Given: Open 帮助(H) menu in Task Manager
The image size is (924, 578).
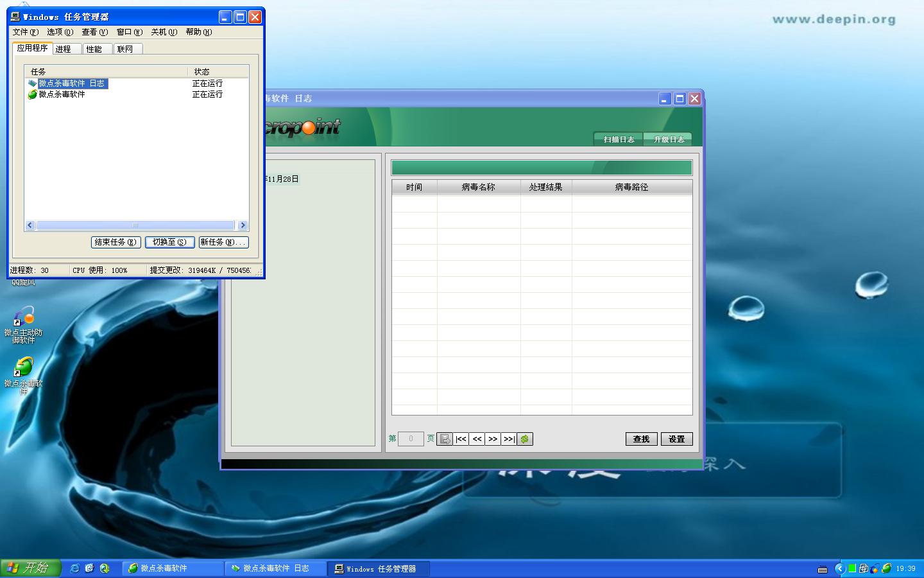Looking at the screenshot, I should point(199,32).
